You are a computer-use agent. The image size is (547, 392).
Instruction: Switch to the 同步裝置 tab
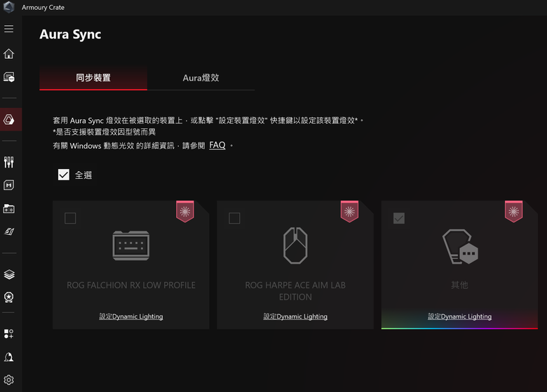coord(93,78)
